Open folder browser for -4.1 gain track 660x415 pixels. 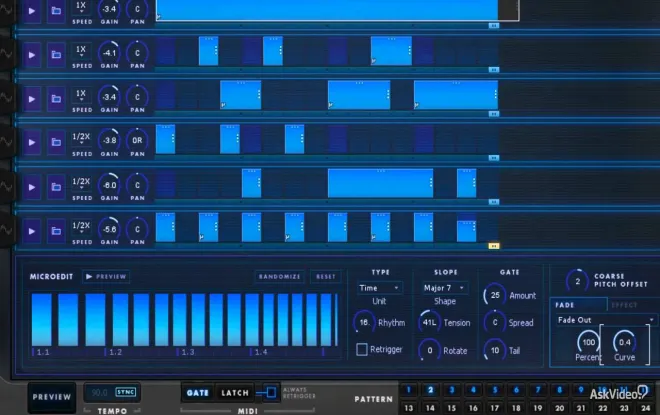click(x=56, y=55)
